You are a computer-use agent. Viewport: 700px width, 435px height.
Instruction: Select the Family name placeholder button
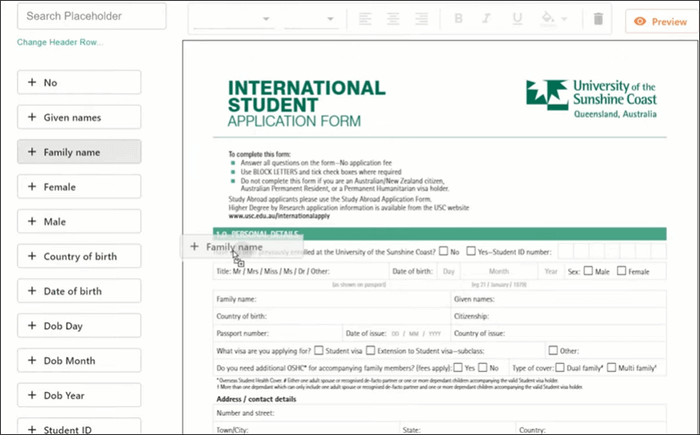pyautogui.click(x=79, y=152)
